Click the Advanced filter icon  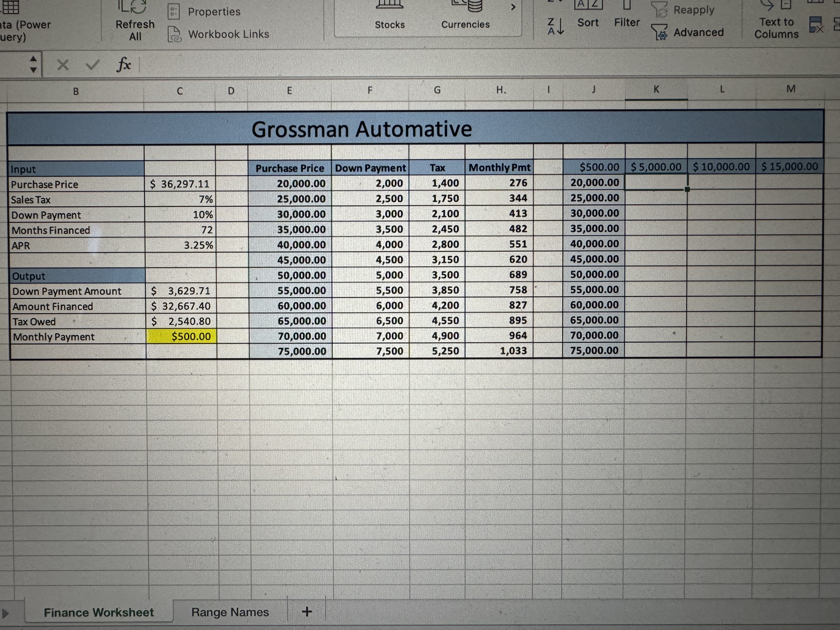click(659, 32)
